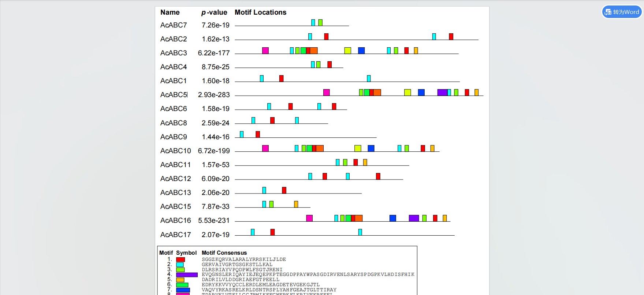Select the AcABC13 gene name
This screenshot has width=644, height=295.
click(176, 193)
